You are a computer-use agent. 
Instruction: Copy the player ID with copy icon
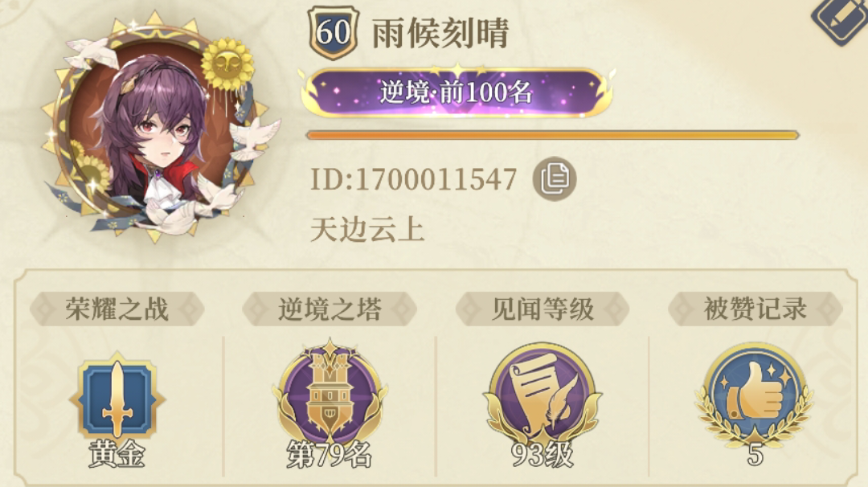pyautogui.click(x=554, y=178)
